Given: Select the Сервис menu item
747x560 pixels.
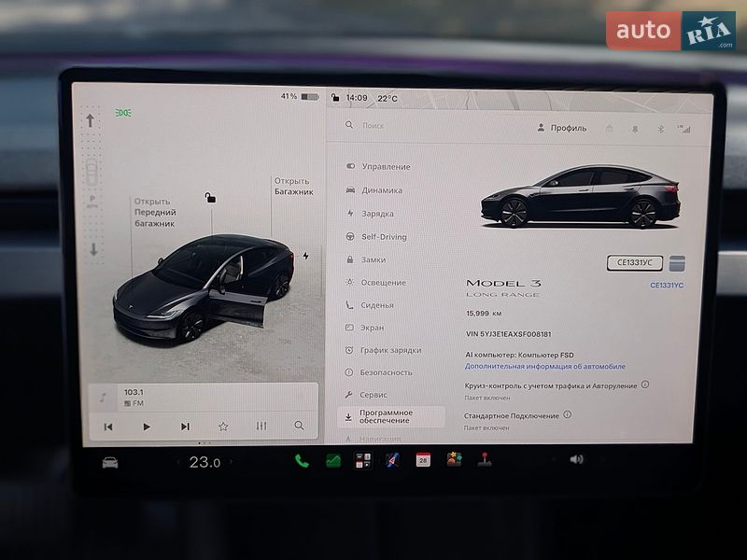Looking at the screenshot, I should 366,395.
